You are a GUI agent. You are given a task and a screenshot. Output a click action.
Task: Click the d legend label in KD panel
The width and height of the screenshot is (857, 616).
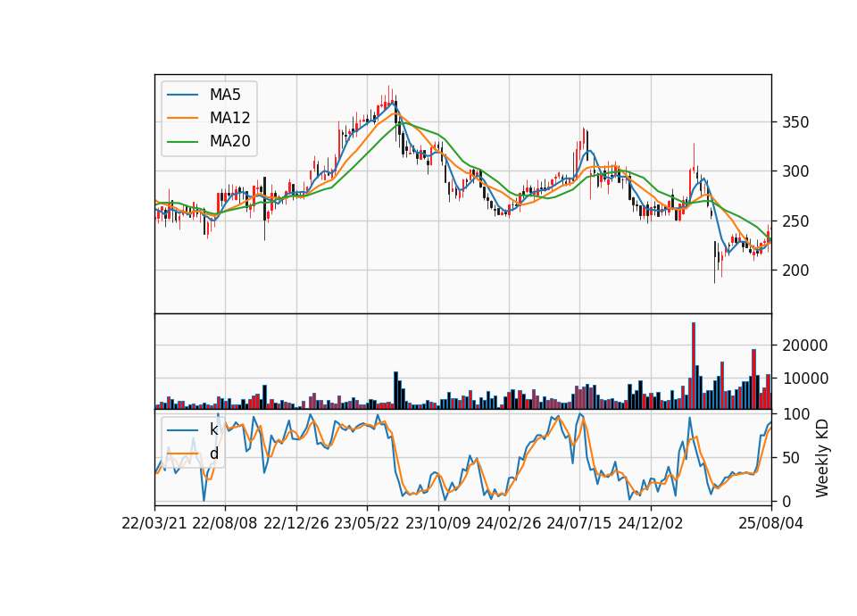click(213, 454)
